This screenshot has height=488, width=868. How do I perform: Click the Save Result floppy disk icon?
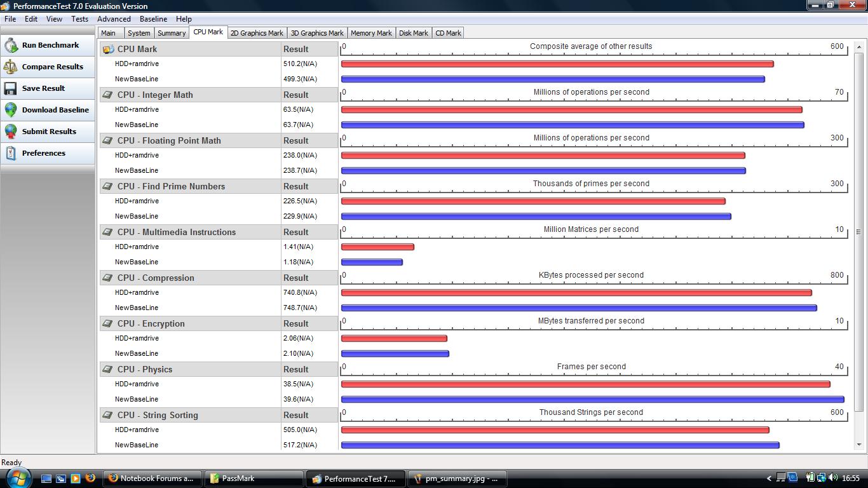pos(11,88)
